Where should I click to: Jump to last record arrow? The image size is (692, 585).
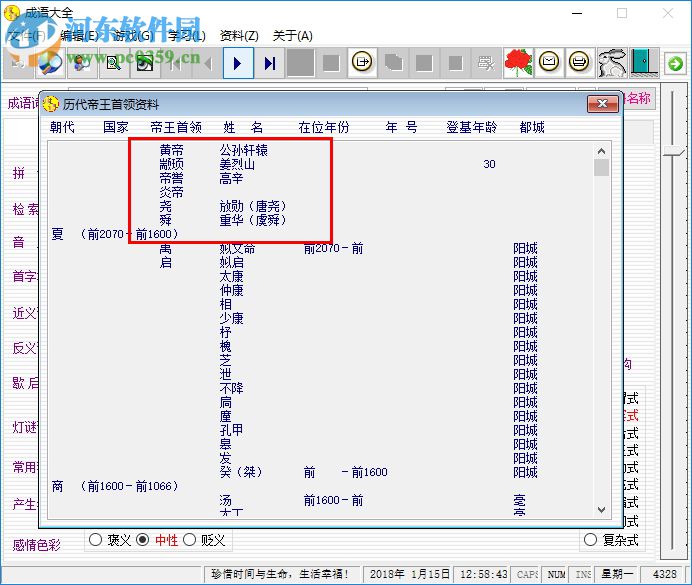pyautogui.click(x=269, y=64)
